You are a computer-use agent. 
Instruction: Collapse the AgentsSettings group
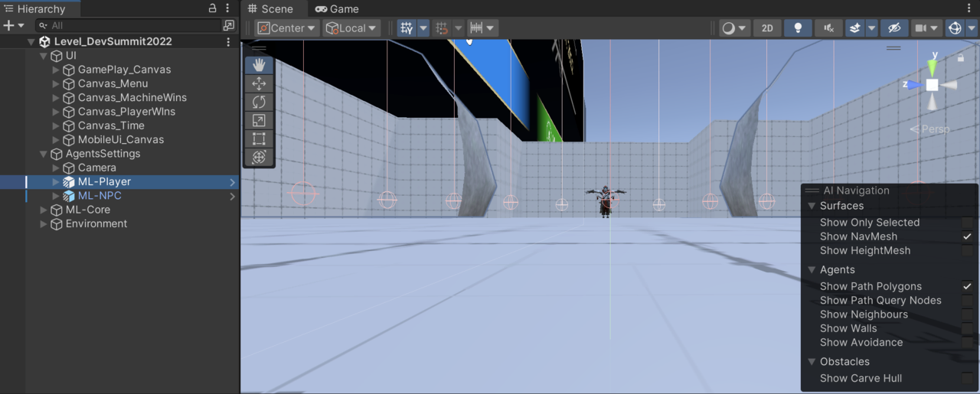(x=43, y=154)
